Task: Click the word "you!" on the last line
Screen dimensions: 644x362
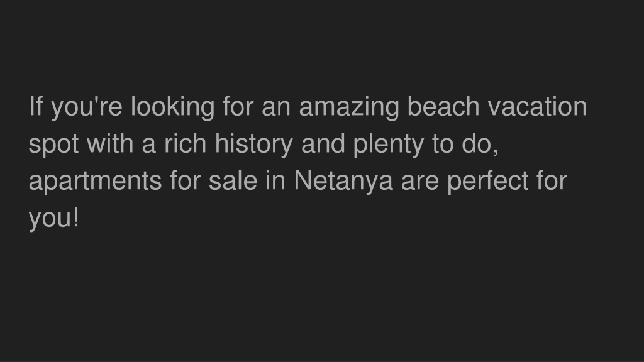Action: pyautogui.click(x=54, y=219)
